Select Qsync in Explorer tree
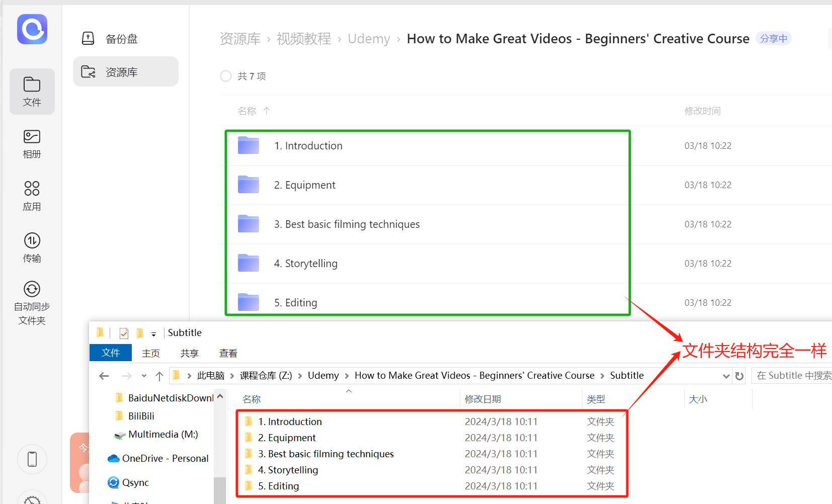 pyautogui.click(x=129, y=482)
